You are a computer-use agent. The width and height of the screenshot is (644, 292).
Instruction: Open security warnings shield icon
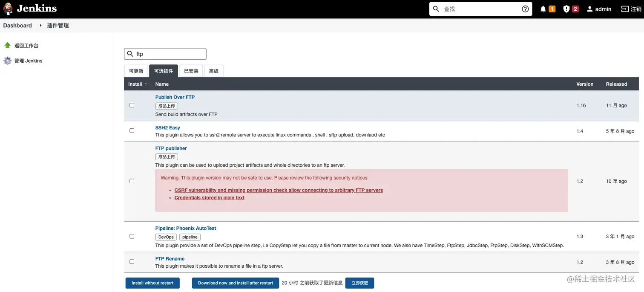(566, 9)
